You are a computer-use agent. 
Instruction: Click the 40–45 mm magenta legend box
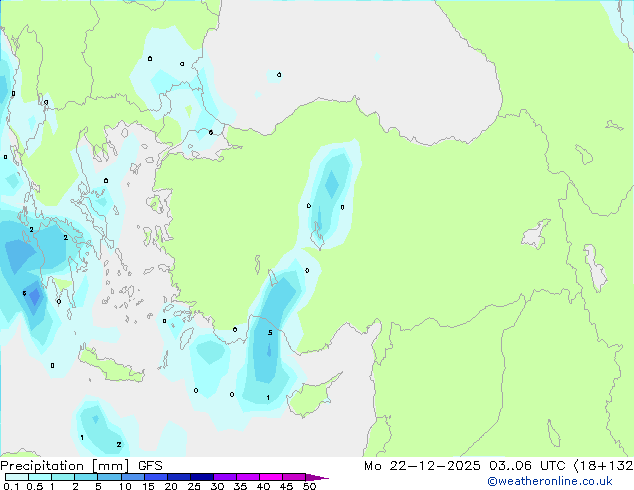tap(271, 477)
